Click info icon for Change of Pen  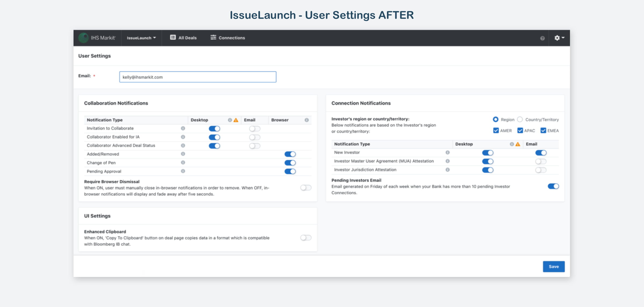point(183,162)
